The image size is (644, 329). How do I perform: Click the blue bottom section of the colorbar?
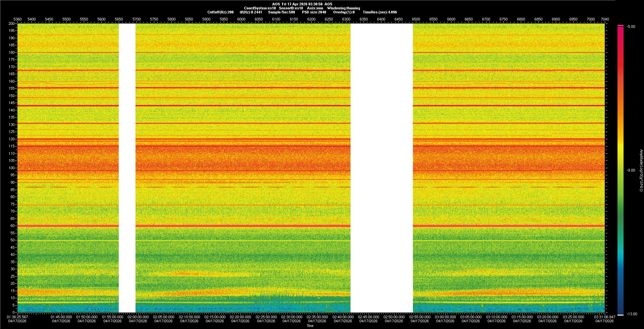click(621, 295)
